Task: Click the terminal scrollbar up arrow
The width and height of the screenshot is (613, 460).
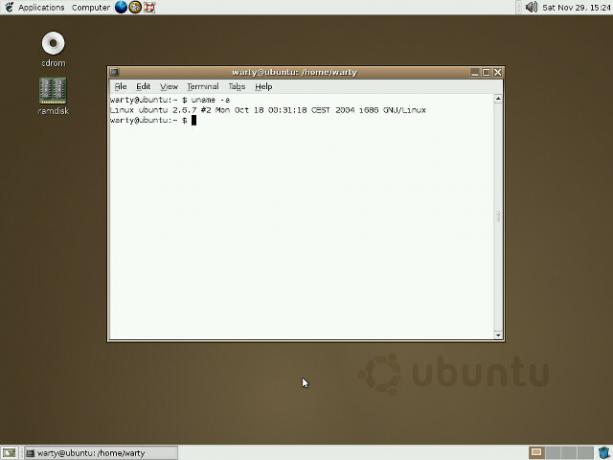Action: (498, 98)
